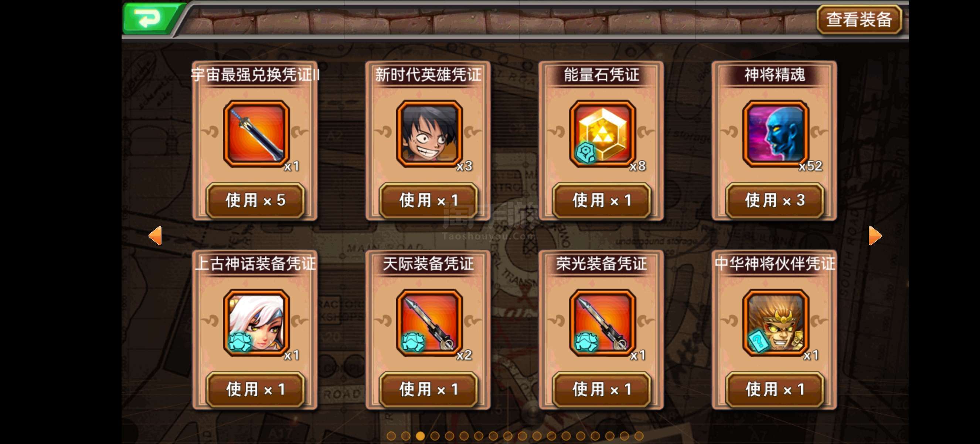Select the 中华神将伙伴凭证 monkey king icon

tap(775, 323)
